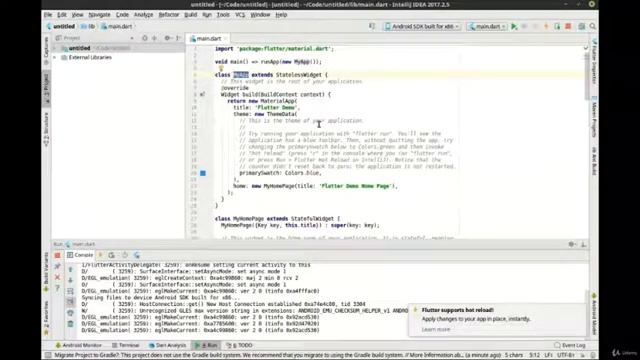Click the print icon beside console output

(x=70, y=313)
